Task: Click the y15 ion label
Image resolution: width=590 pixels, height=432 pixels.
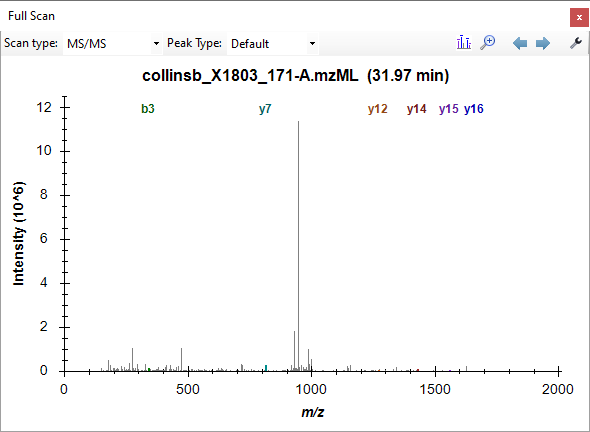Action: click(449, 109)
